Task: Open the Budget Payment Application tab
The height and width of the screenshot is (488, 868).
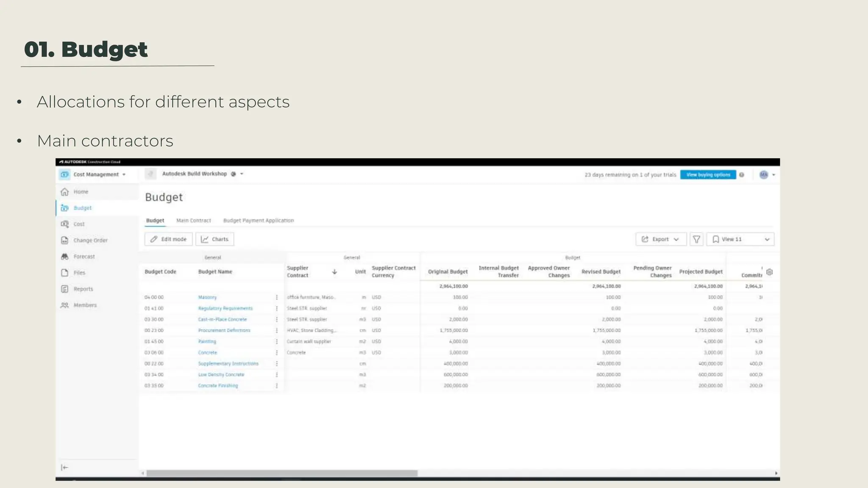Action: (259, 221)
